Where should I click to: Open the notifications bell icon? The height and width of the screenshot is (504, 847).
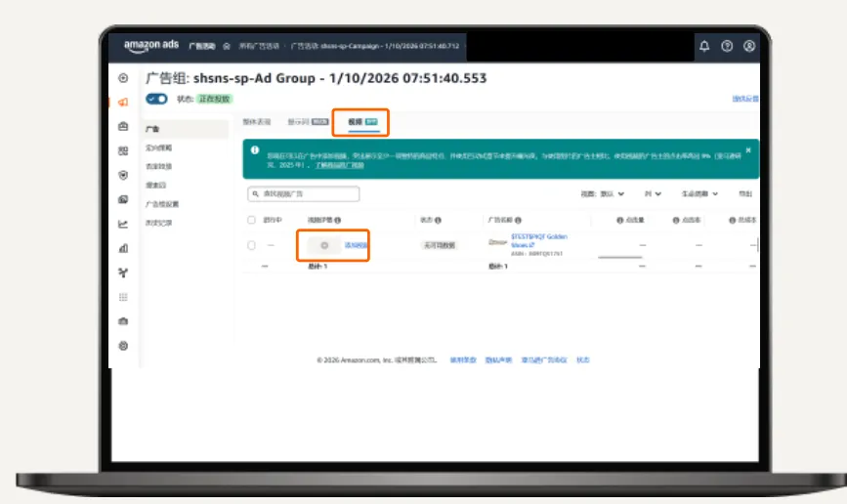coord(703,47)
